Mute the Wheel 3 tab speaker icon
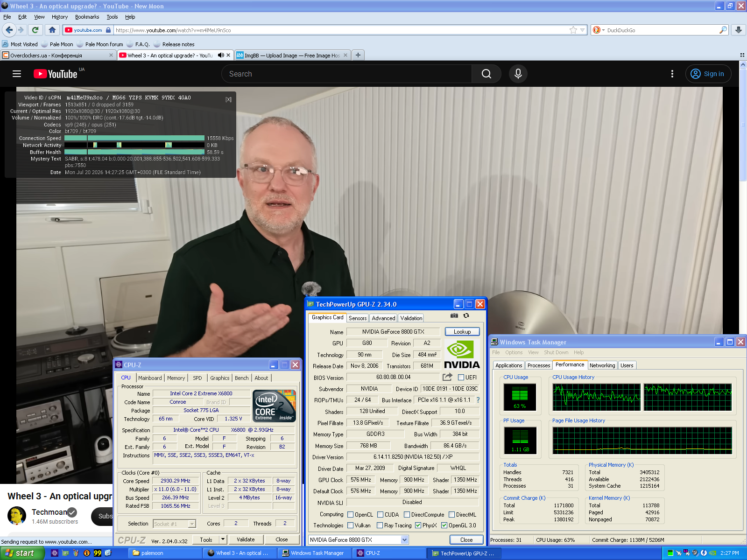 tap(221, 55)
